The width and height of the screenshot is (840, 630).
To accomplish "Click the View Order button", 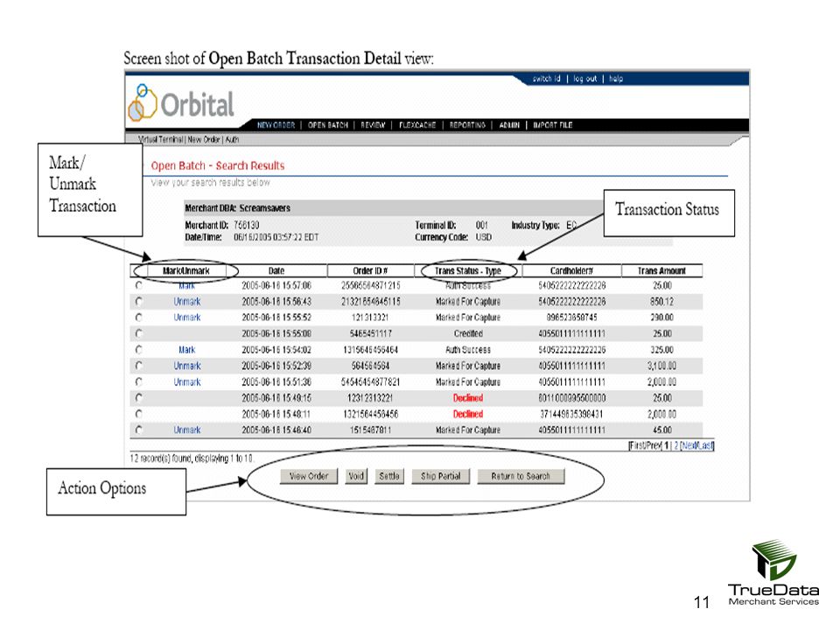I will point(309,476).
